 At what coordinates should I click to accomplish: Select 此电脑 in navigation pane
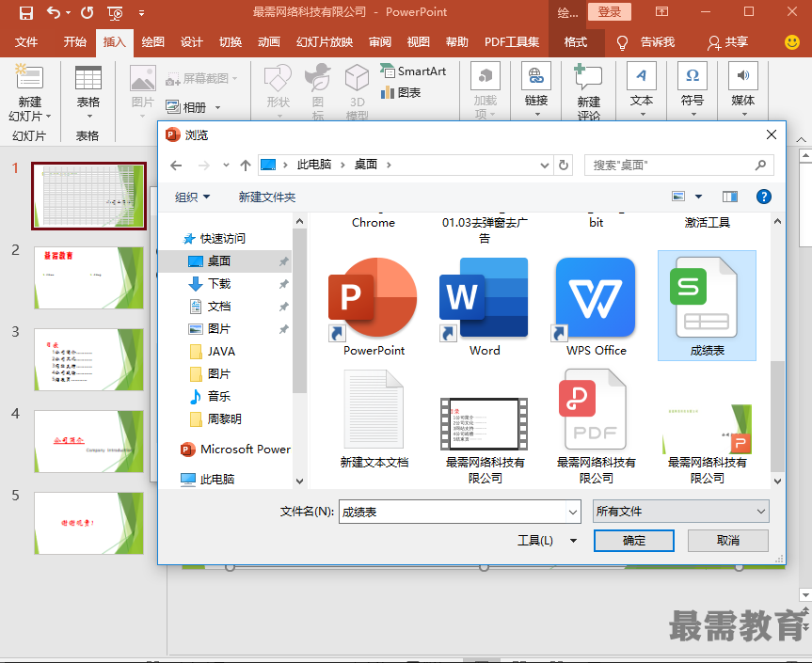pos(217,480)
